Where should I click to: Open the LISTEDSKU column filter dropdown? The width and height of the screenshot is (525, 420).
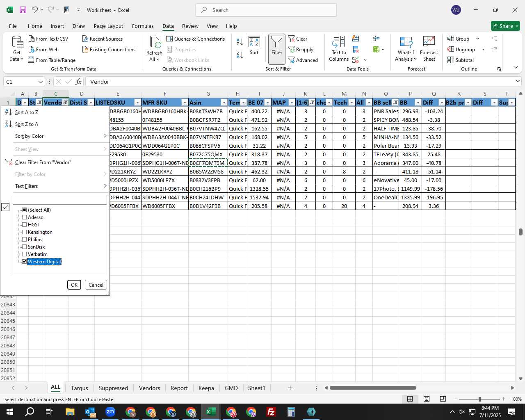pyautogui.click(x=137, y=103)
